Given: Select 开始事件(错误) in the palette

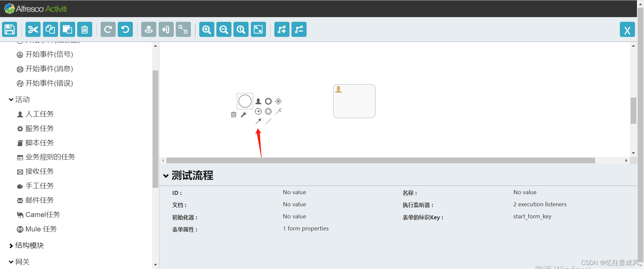Looking at the screenshot, I should 45,83.
